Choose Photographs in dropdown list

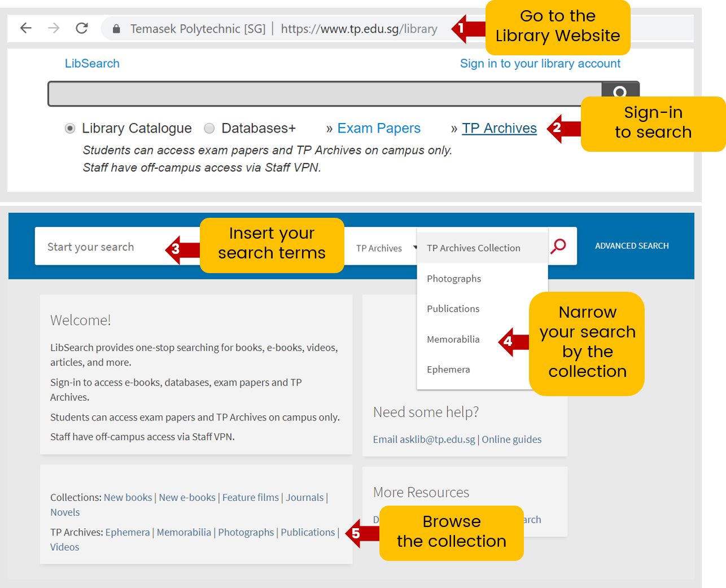tap(454, 279)
